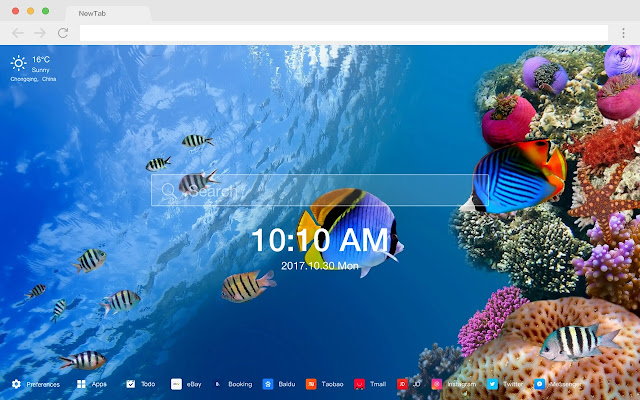Screen dimensions: 640x400
Task: Open the Preferences gear icon
Action: coord(16,384)
